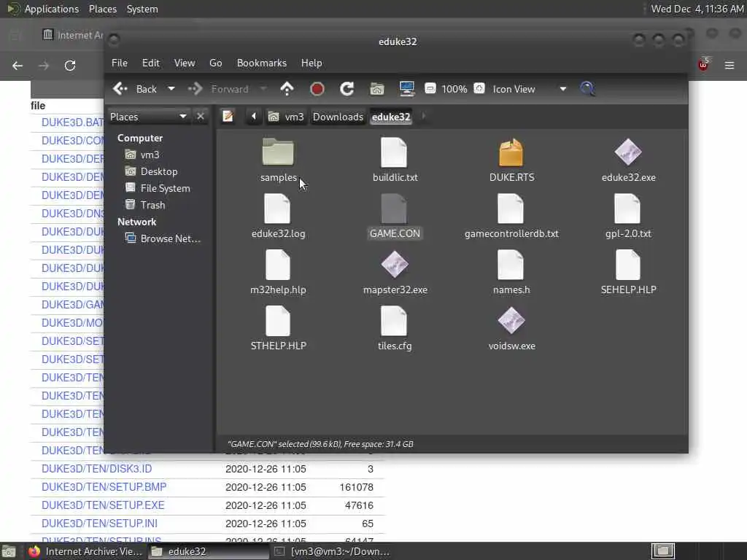Open DUKE3D/TEN/DISK3.ID link in browser
Viewport: 747px width, 560px height.
pos(97,469)
